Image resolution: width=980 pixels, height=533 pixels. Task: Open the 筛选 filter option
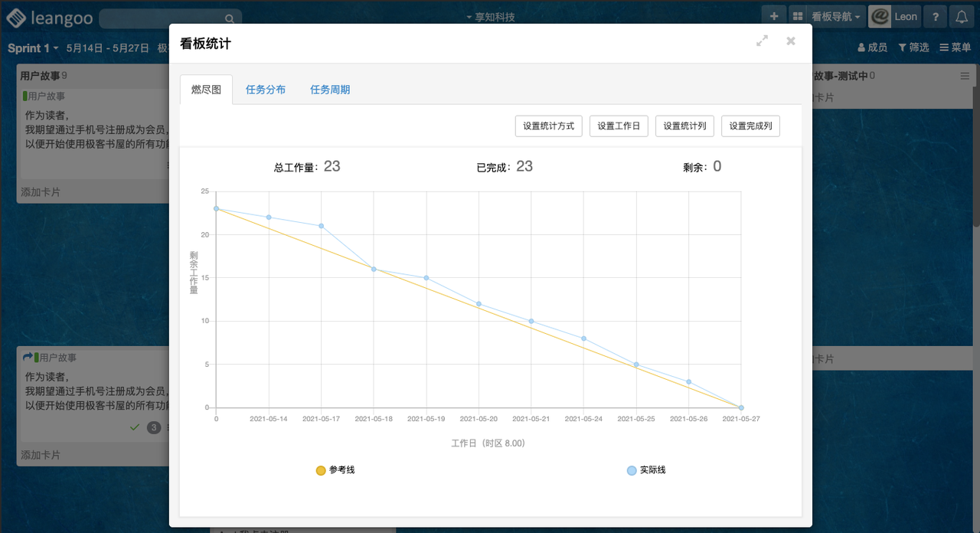pos(913,47)
